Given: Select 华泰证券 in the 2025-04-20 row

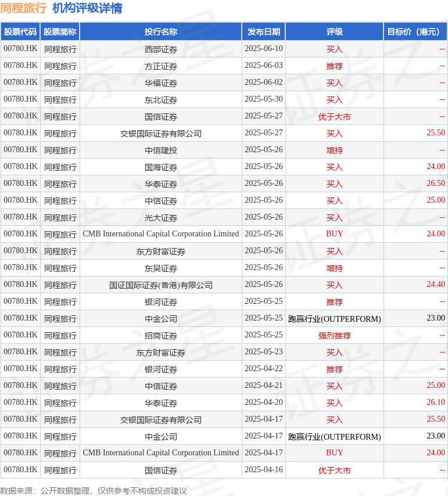Looking at the screenshot, I should (161, 403).
